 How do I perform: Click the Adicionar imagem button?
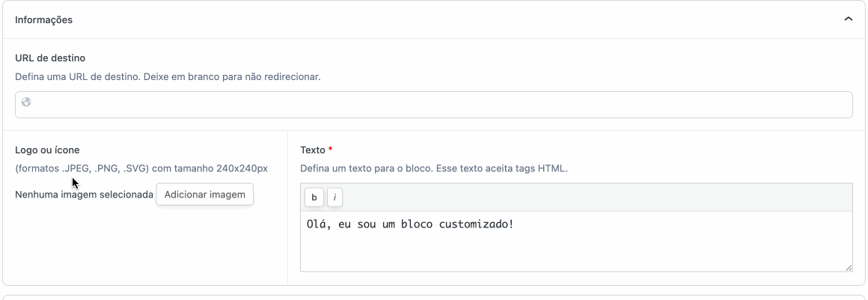[x=204, y=195]
